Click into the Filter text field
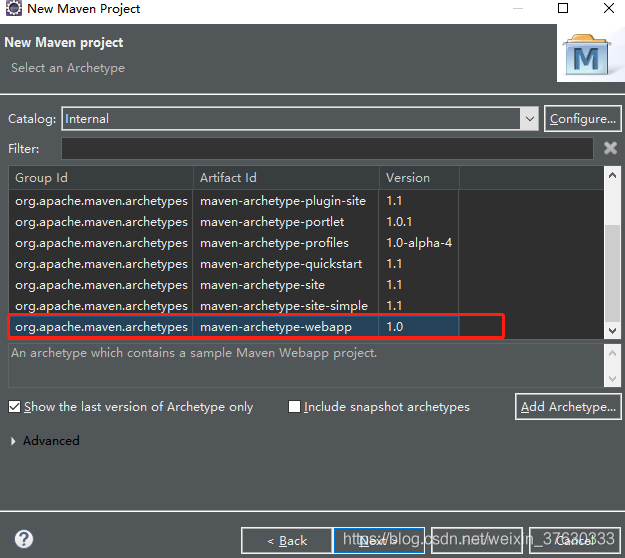Screen dimensions: 625x558 point(327,149)
